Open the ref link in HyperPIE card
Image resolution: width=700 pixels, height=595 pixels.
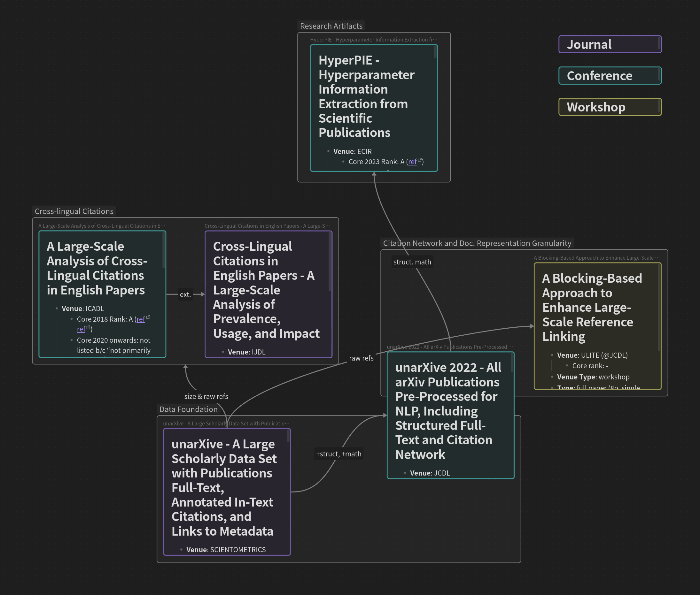[x=412, y=162]
